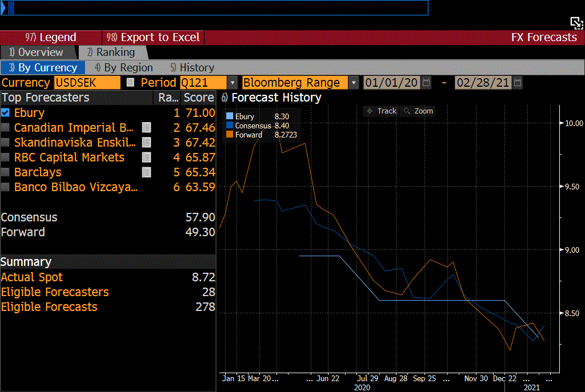This screenshot has height=392, width=585.
Task: Click the FX Forecasts title label
Action: 544,37
